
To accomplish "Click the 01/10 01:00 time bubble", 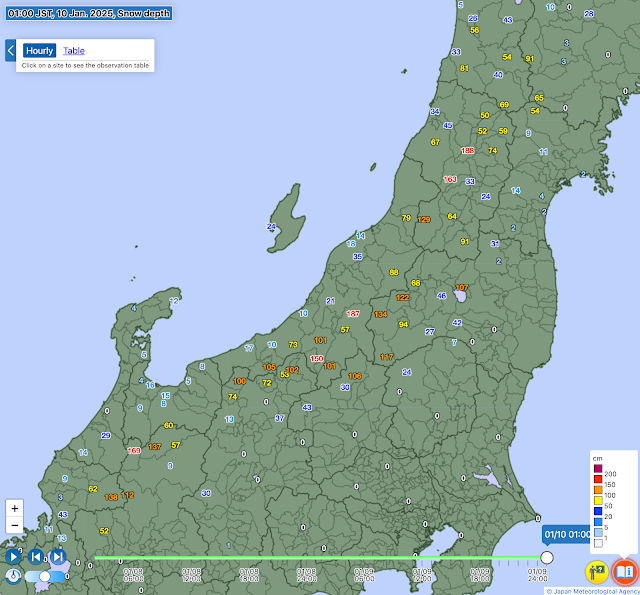I will coord(568,535).
